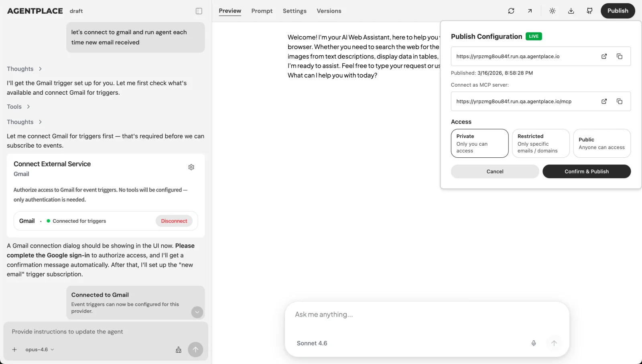Select Restricted access option
Viewport: 642px width, 364px height.
tap(540, 143)
